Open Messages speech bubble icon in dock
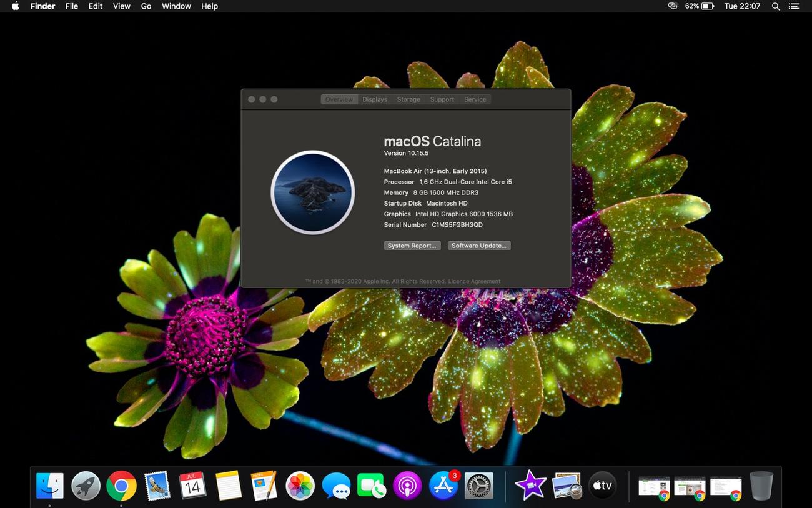This screenshot has width=812, height=508. 336,486
